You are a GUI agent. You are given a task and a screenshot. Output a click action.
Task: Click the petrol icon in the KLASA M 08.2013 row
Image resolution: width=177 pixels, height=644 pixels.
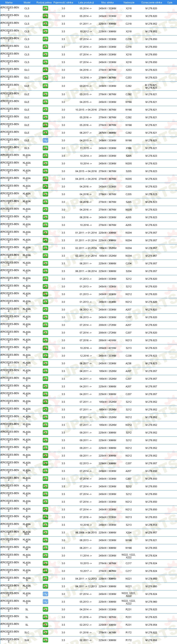(x=45, y=540)
